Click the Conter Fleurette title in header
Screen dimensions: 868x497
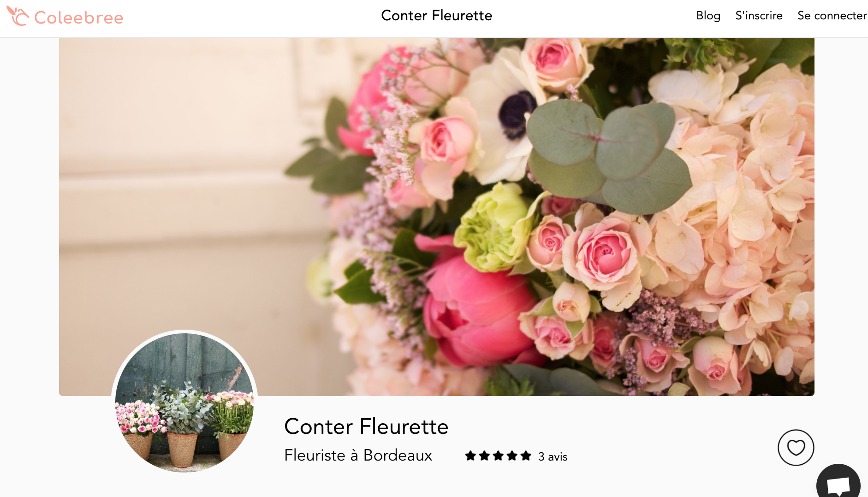(436, 16)
